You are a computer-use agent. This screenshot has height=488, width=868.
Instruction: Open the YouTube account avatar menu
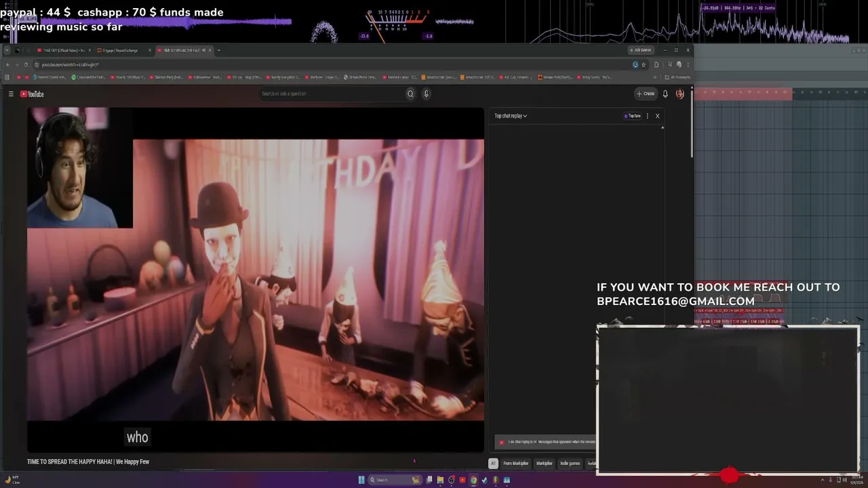[x=680, y=94]
